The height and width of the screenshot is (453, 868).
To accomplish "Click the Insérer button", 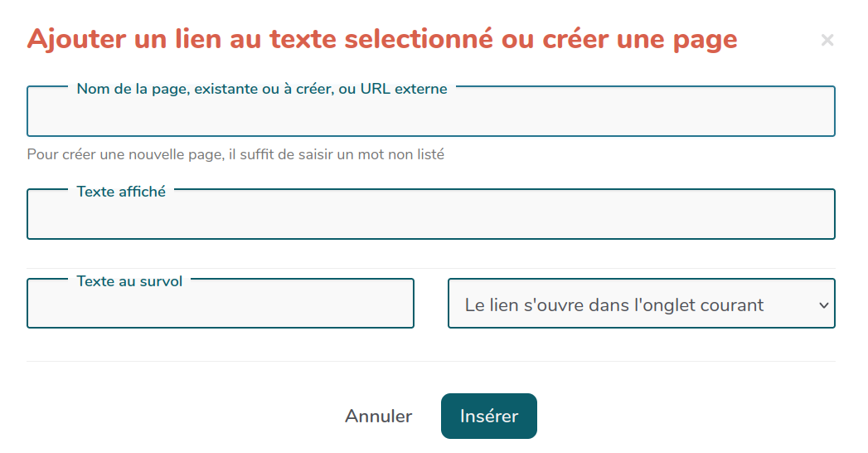I will (488, 416).
